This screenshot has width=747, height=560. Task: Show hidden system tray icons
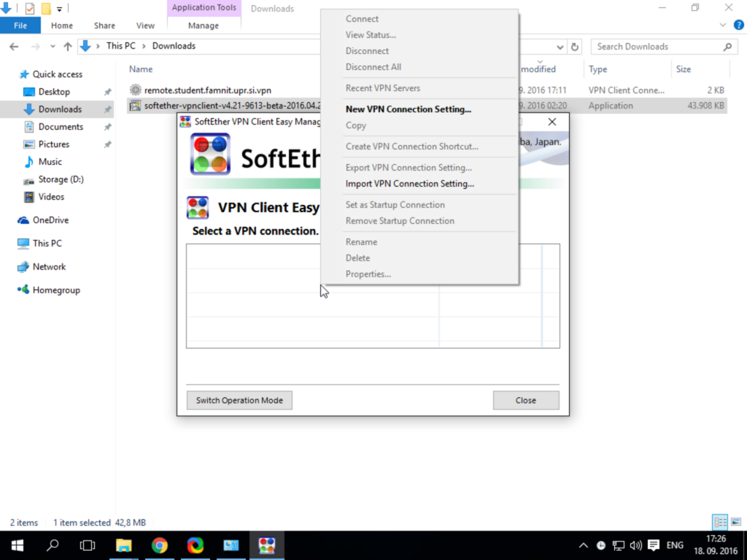click(583, 545)
